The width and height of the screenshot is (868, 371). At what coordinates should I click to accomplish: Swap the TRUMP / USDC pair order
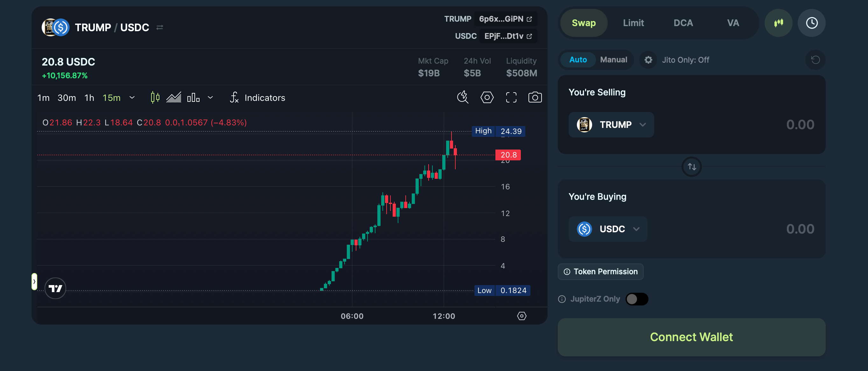pyautogui.click(x=160, y=27)
